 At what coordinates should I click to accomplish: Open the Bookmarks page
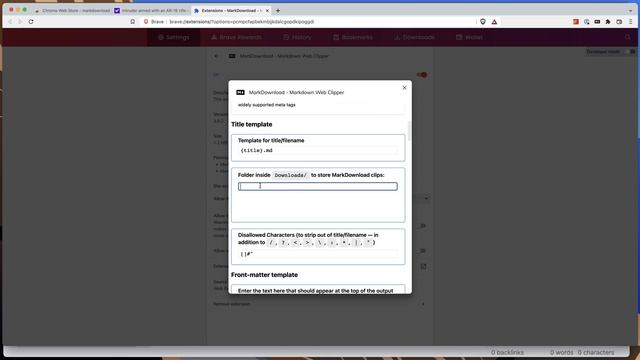point(353,37)
